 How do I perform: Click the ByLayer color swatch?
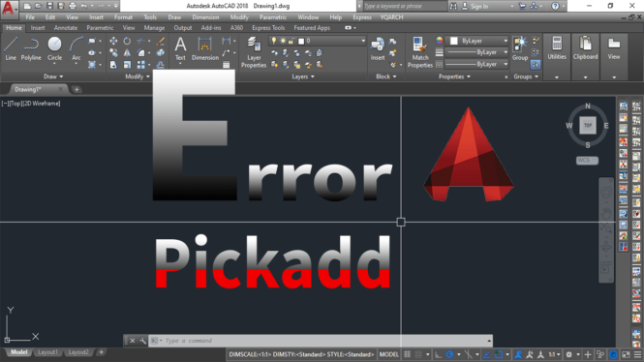(453, 41)
